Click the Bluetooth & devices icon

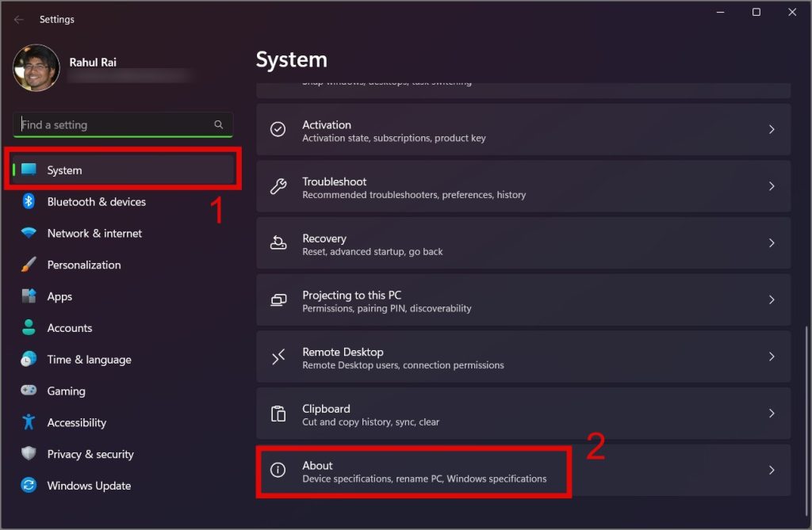[x=29, y=201]
